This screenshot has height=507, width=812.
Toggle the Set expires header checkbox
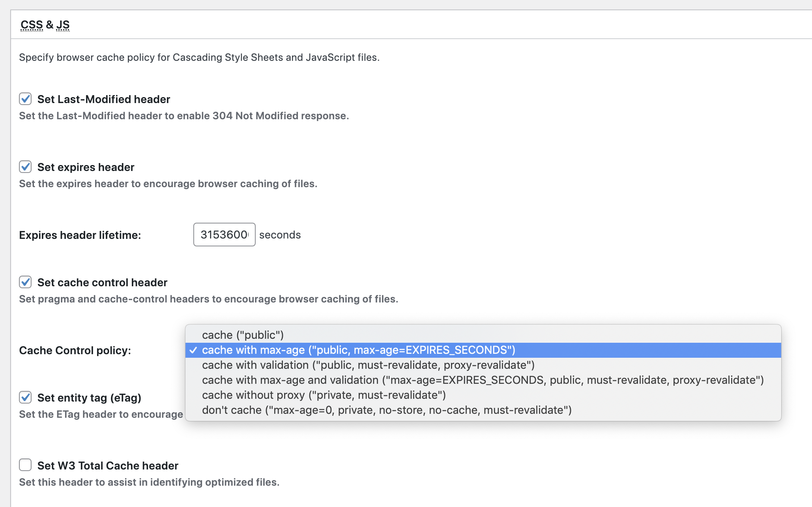(26, 167)
